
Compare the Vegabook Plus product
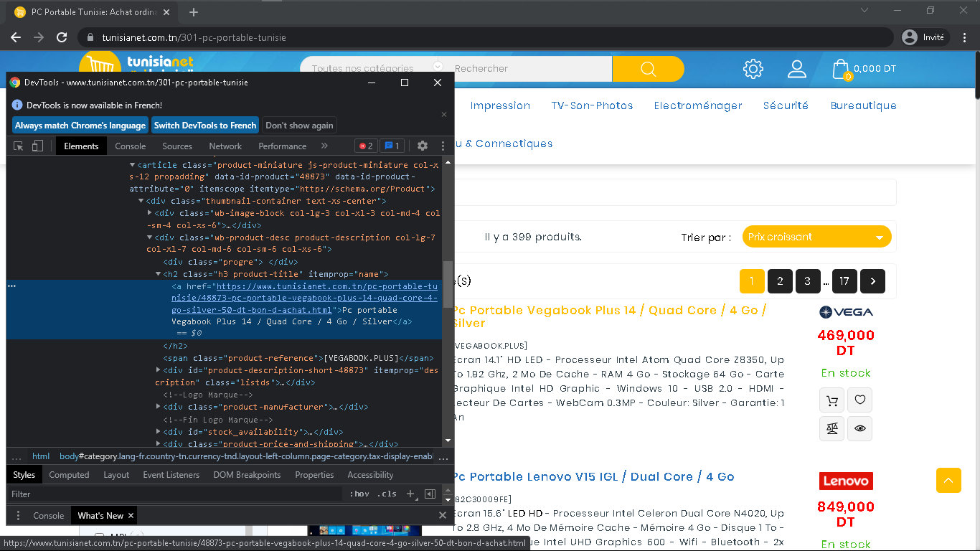(832, 428)
